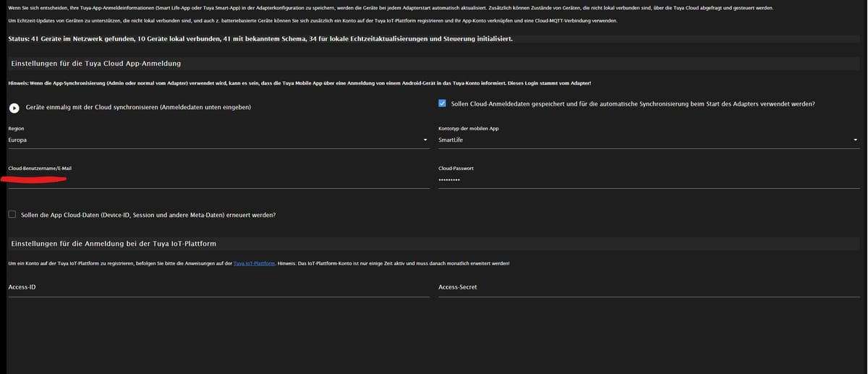Viewport: 868px width, 374px height.
Task: Click the 'Geräte einmalig mit der Cloud synchronisieren' label
Action: coord(138,107)
